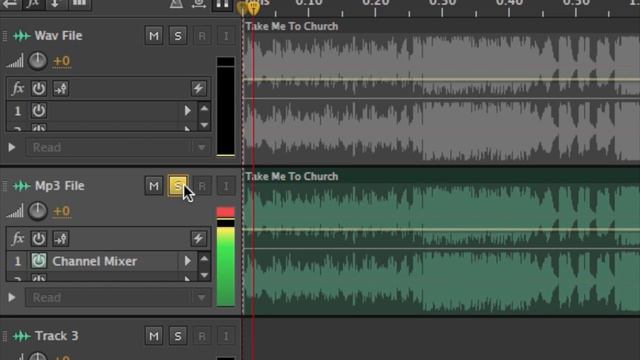Unsolo the Mp3 File track

(x=178, y=186)
